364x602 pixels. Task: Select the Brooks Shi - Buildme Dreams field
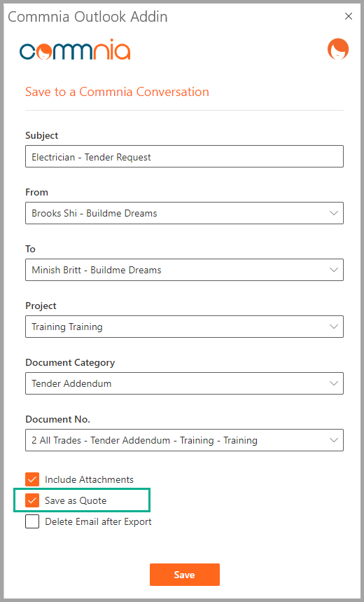coord(185,213)
